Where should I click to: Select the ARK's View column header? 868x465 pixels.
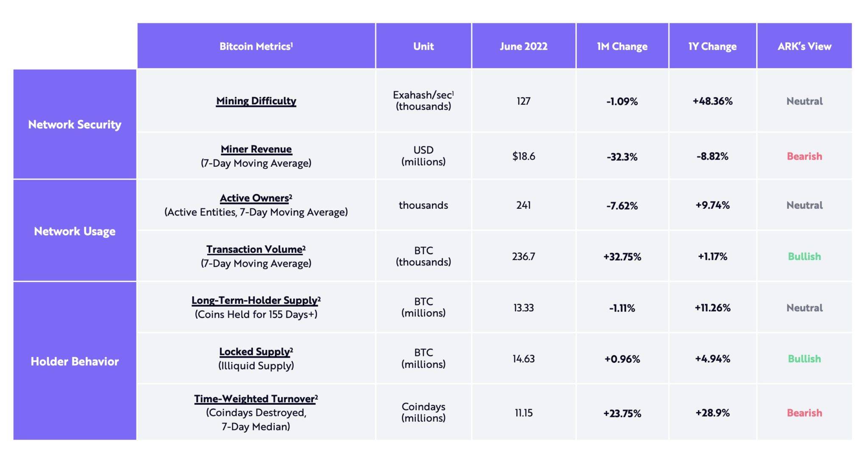coord(804,46)
